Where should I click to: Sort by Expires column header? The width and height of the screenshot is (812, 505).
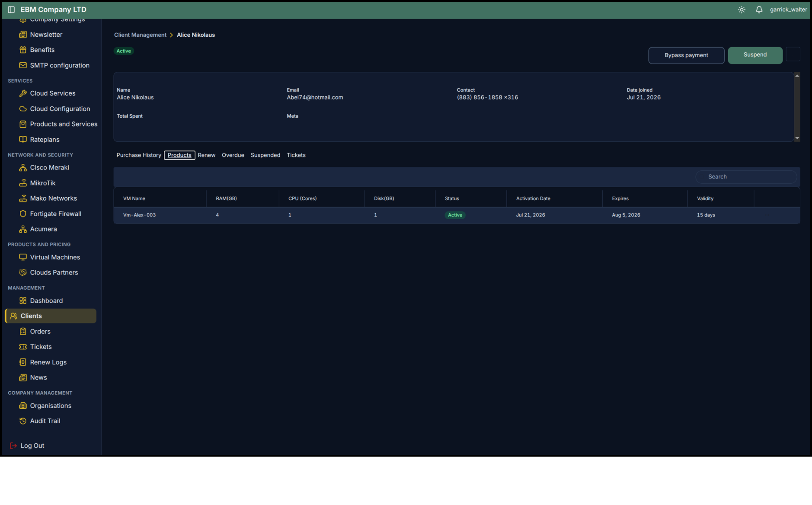click(620, 198)
